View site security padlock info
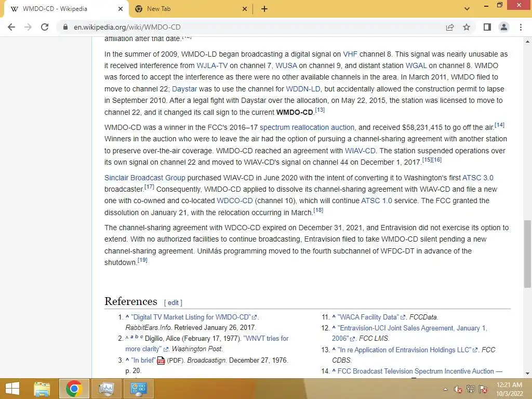 (65, 27)
